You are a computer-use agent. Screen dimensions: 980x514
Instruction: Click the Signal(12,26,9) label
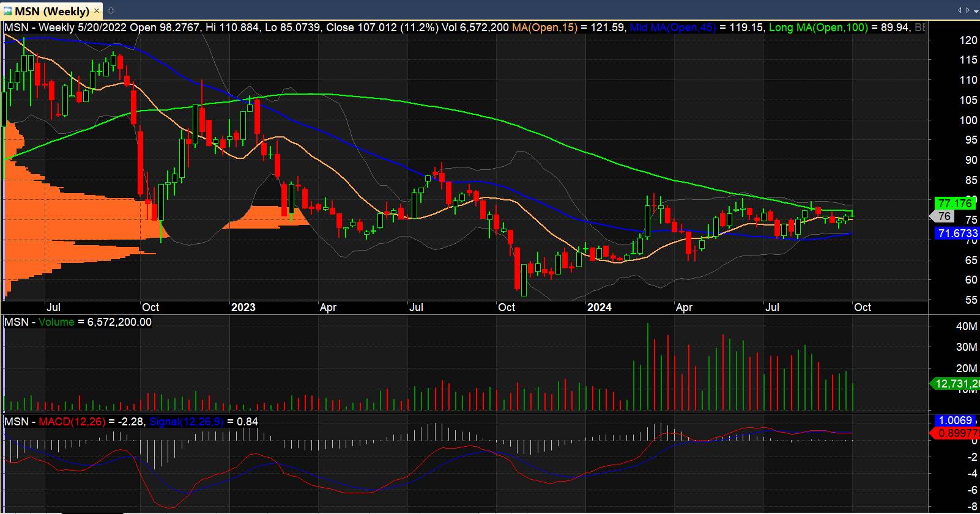(x=187, y=422)
